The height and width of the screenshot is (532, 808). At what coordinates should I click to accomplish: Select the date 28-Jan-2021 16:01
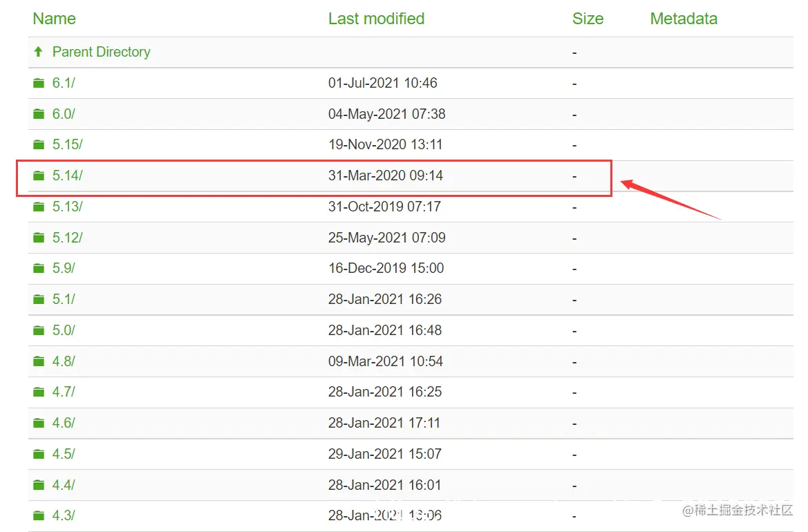(x=384, y=484)
